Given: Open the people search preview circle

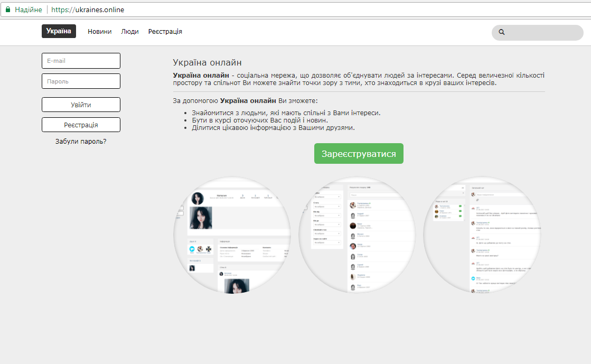Looking at the screenshot, I should [357, 235].
